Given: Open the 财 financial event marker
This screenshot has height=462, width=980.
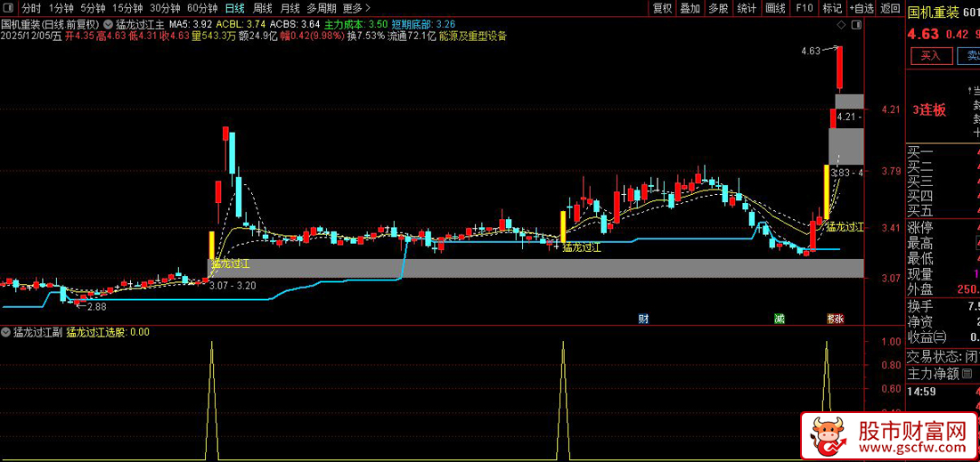Looking at the screenshot, I should pos(642,319).
